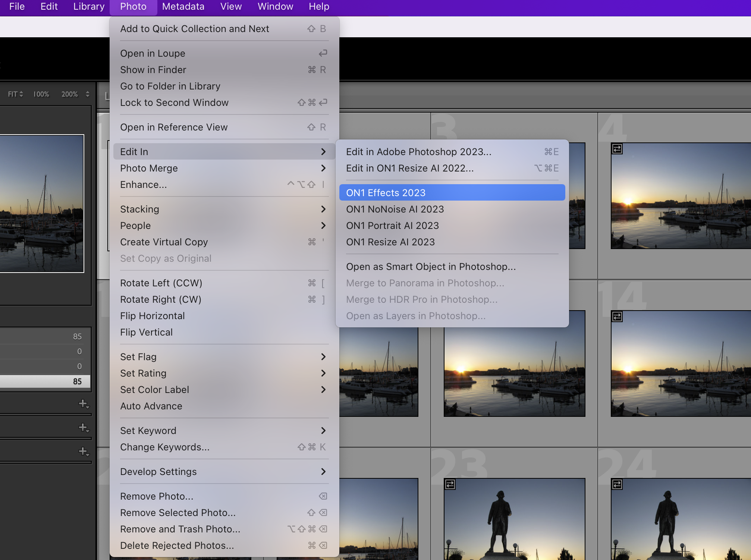Choose the Enhance... command
This screenshot has width=751, height=560.
[224, 185]
